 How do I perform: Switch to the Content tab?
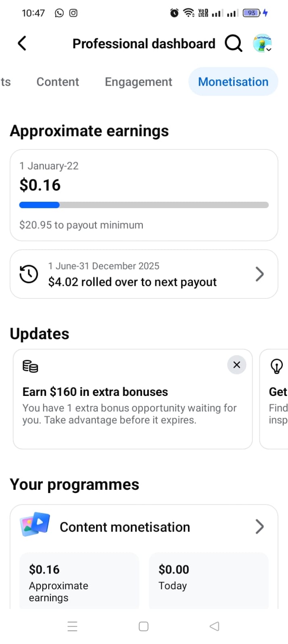58,82
